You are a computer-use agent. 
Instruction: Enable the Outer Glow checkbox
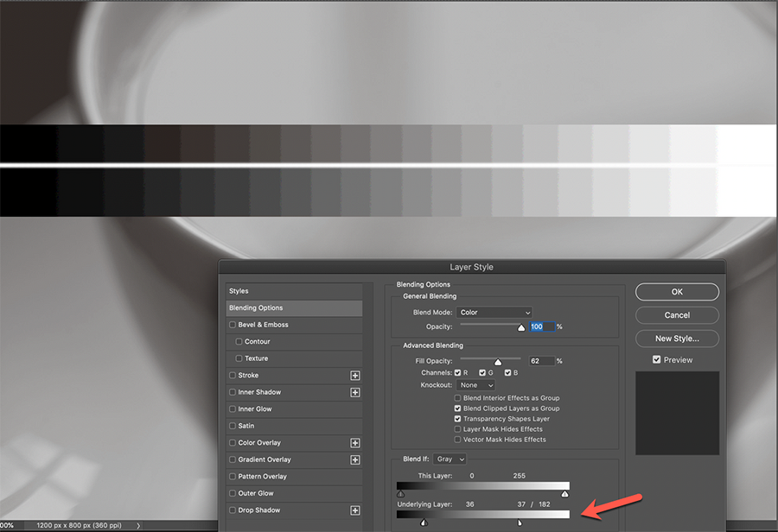tap(233, 493)
